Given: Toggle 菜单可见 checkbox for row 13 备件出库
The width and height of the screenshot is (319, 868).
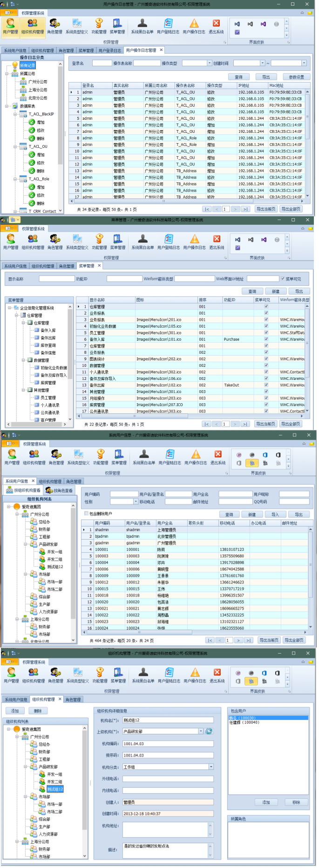Looking at the screenshot, I should [266, 385].
